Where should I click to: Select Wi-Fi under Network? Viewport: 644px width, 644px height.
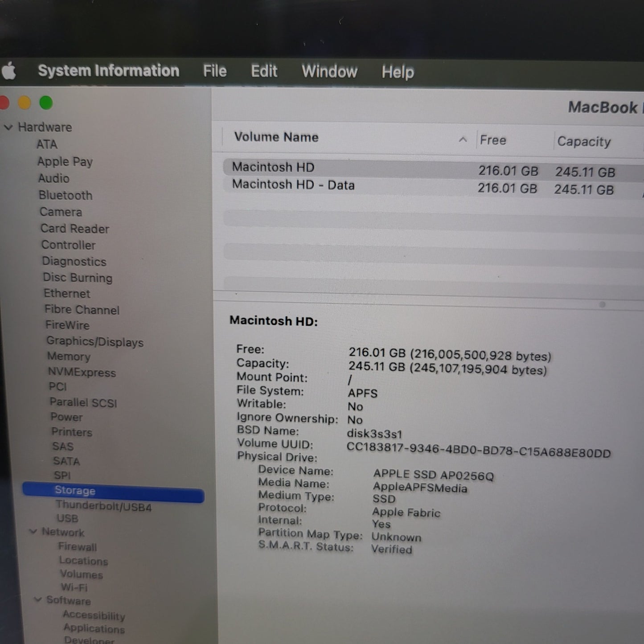[x=74, y=587]
